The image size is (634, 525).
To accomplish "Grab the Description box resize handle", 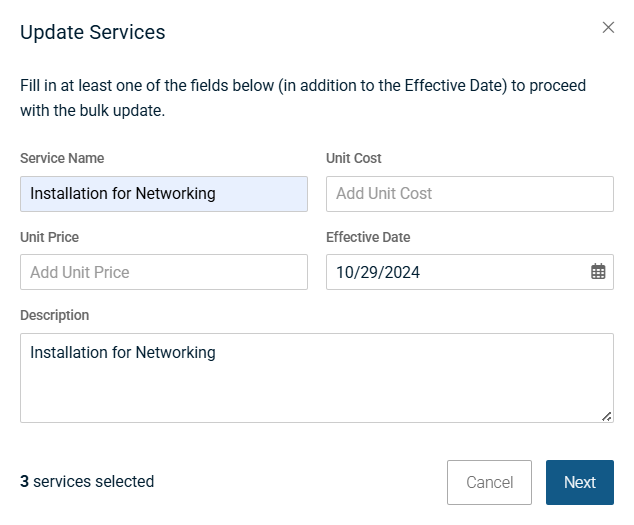I will [607, 416].
